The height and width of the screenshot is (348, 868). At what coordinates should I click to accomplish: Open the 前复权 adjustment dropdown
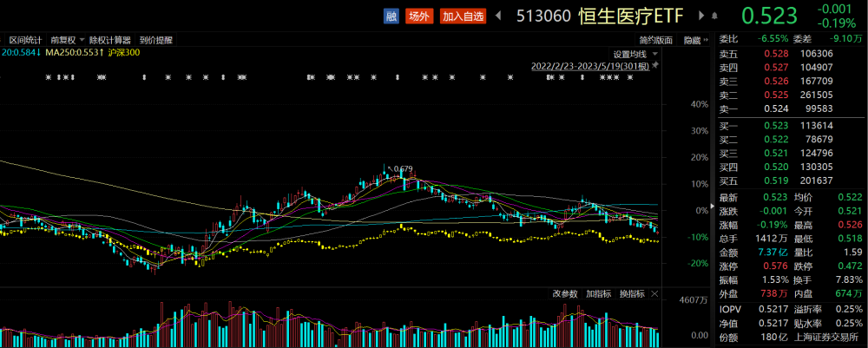click(63, 40)
